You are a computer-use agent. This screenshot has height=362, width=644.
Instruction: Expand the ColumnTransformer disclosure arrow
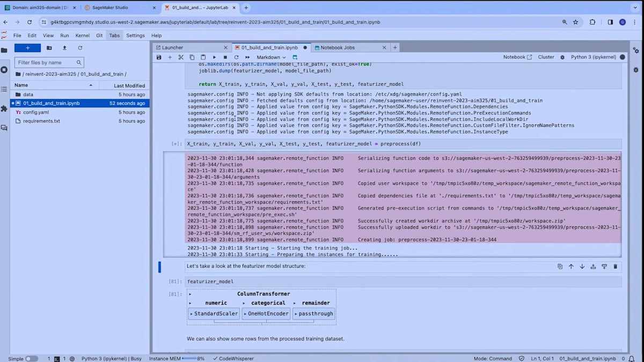(191, 294)
